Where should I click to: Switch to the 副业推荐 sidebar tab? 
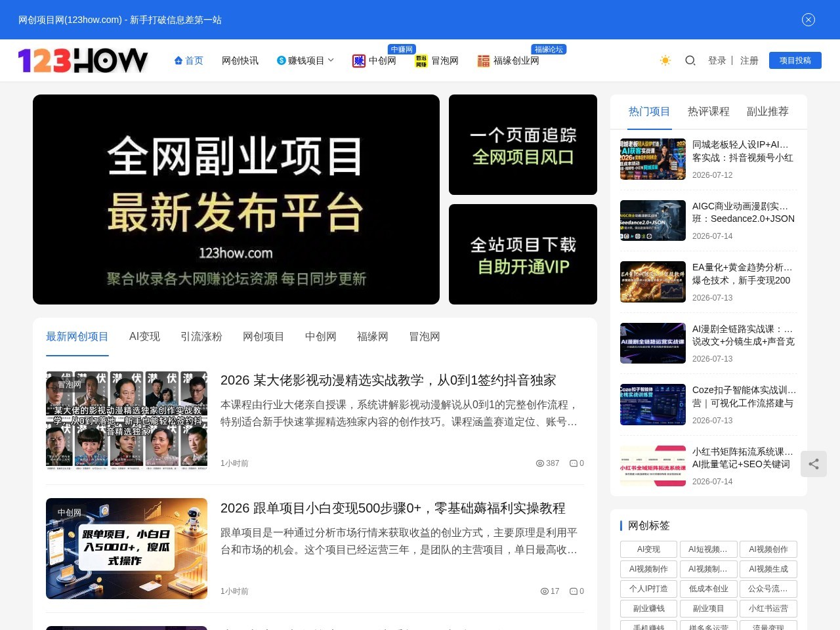(x=768, y=112)
